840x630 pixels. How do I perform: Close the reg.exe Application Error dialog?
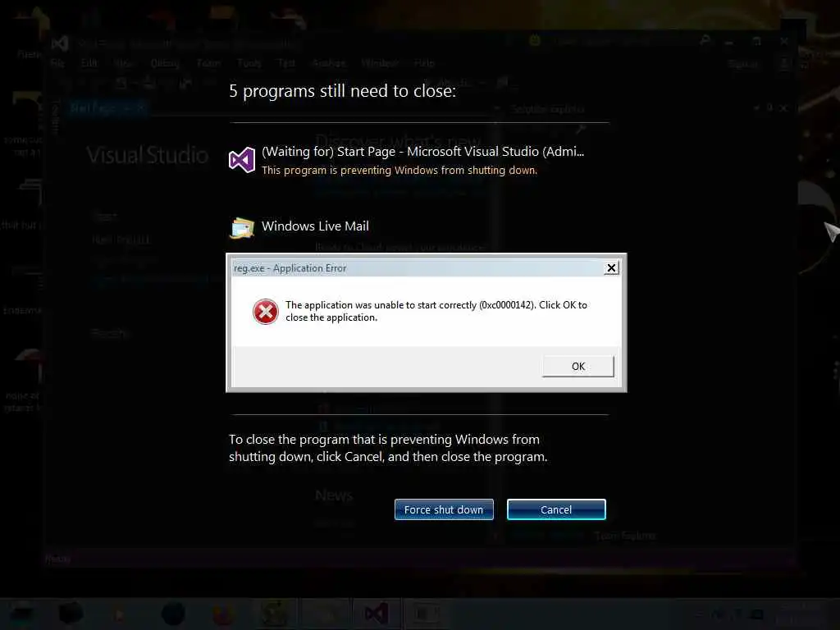611,268
